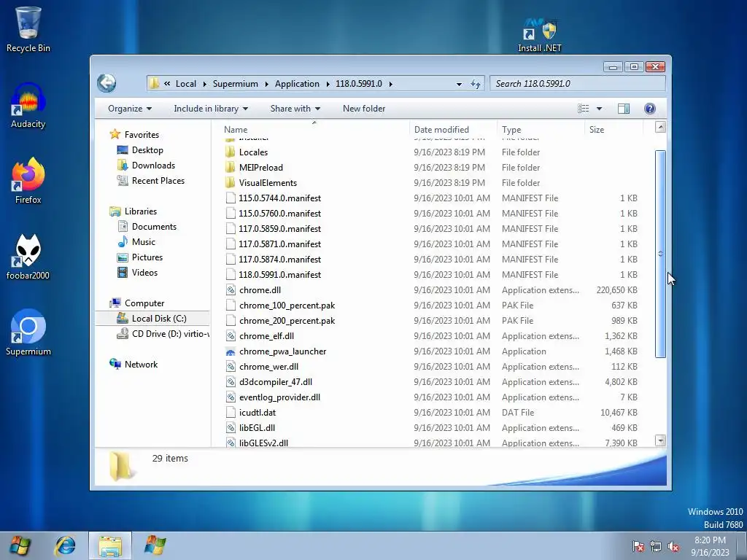Sort by the Size column header
This screenshot has height=560, width=747.
[x=614, y=130]
